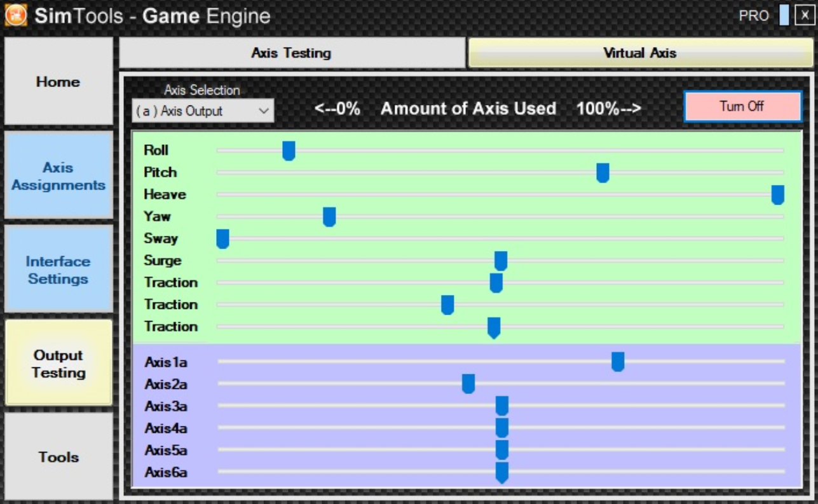The height and width of the screenshot is (504, 818).
Task: Click the "PRO" text in title bar
Action: (x=754, y=16)
